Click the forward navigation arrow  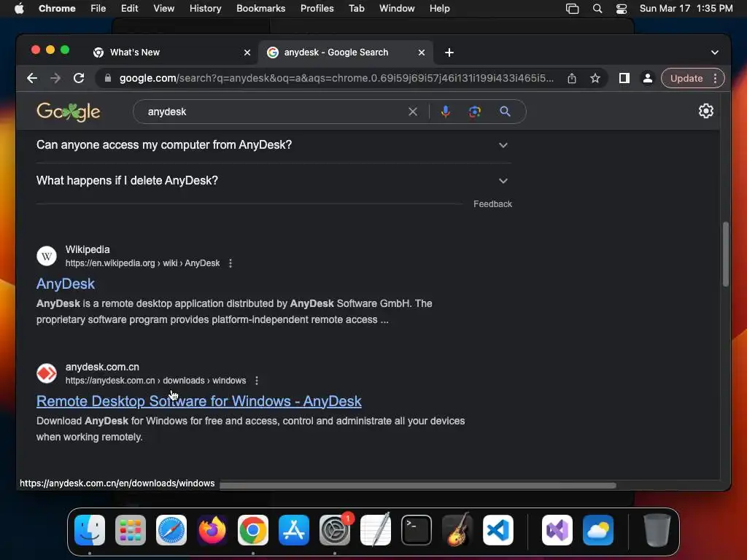pyautogui.click(x=55, y=78)
